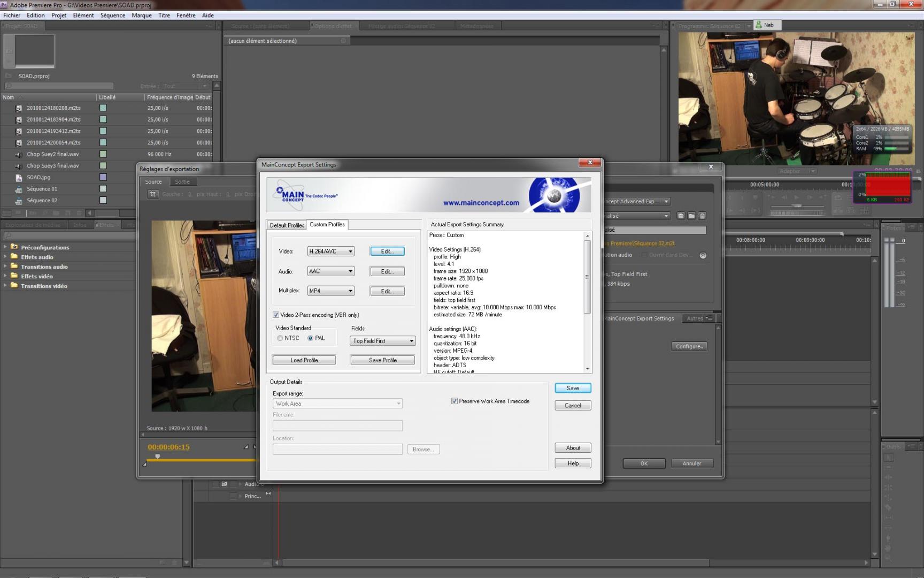Viewport: 924px width, 578px height.
Task: Open the Fenêtre menu
Action: (186, 15)
